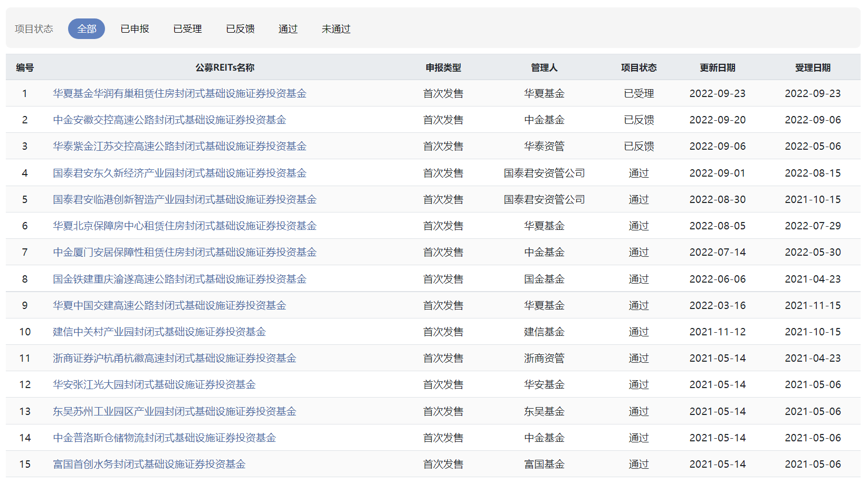The width and height of the screenshot is (868, 483).
Task: Open 华夏中国交建高速公路 REIT link
Action: (x=169, y=305)
